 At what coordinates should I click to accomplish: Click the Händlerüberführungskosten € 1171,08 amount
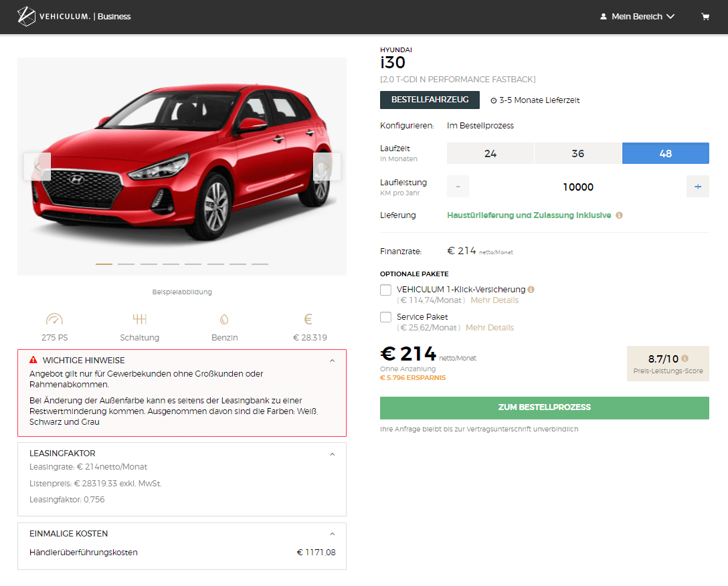click(316, 553)
